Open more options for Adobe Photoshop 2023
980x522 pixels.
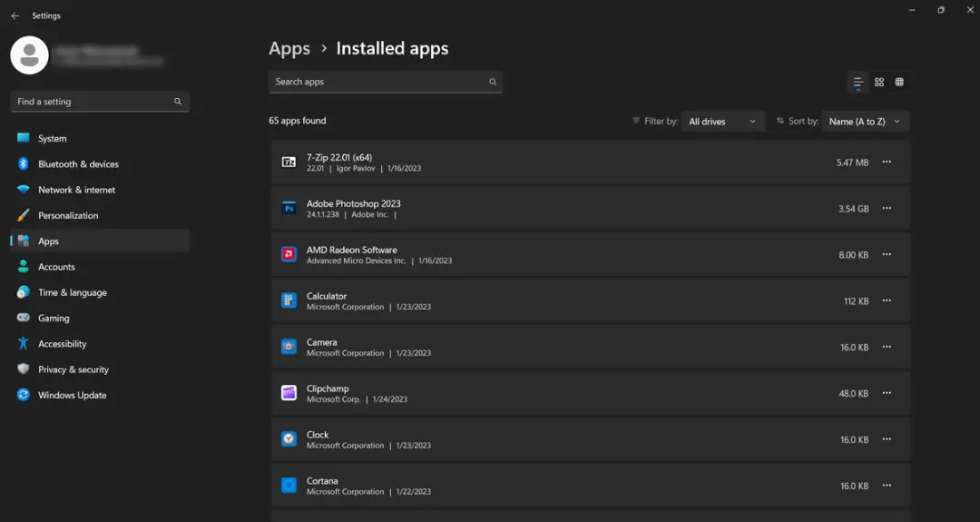point(887,208)
